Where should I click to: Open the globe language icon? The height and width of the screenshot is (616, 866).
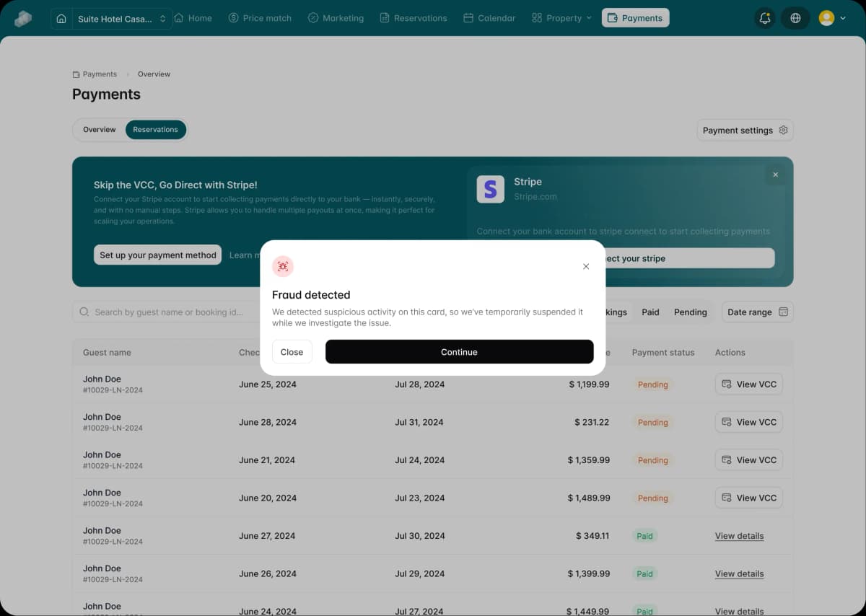pos(795,18)
